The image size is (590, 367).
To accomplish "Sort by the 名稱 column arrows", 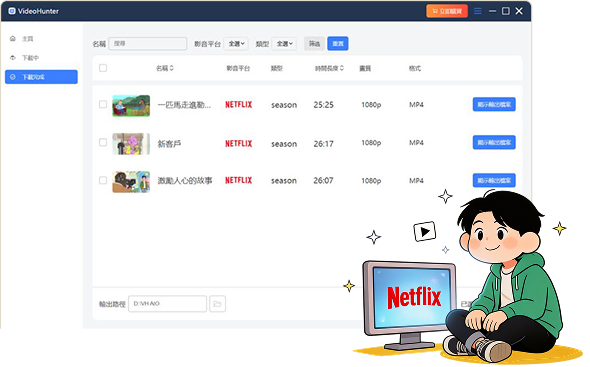I will pos(172,68).
